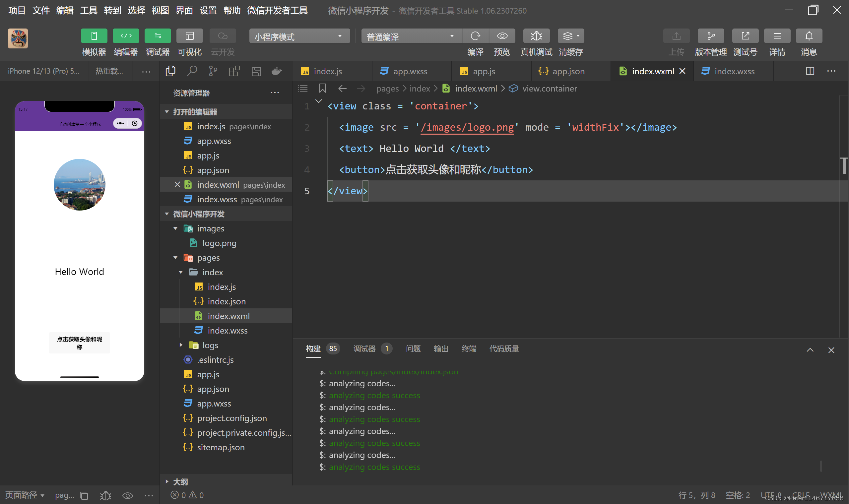This screenshot has height=504, width=849.
Task: Click the split editor icon
Action: point(810,71)
